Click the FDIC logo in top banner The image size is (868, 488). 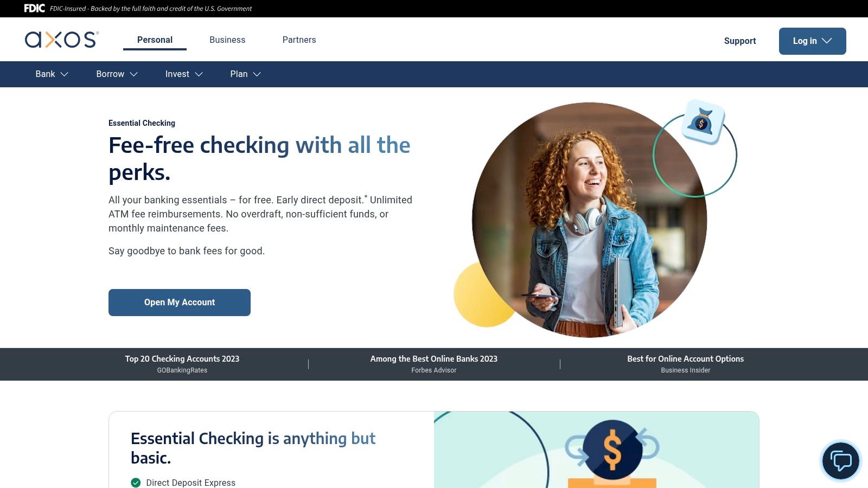(x=35, y=8)
